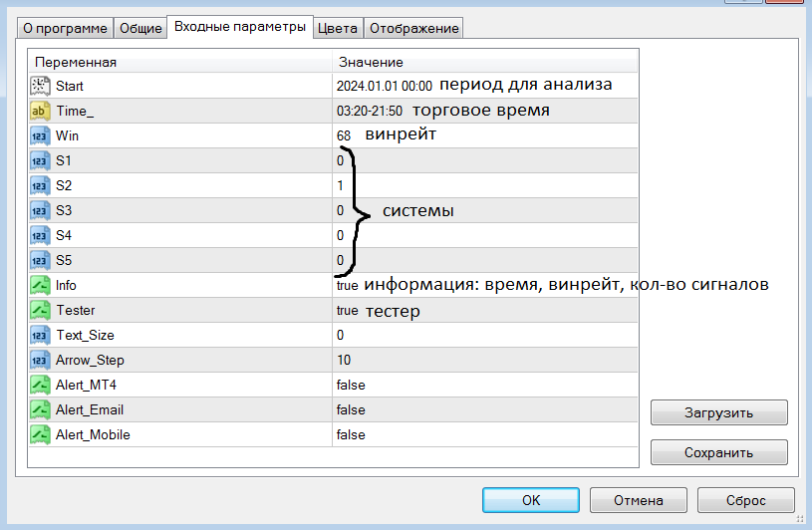Click the 123 icon beside S1

pos(40,160)
